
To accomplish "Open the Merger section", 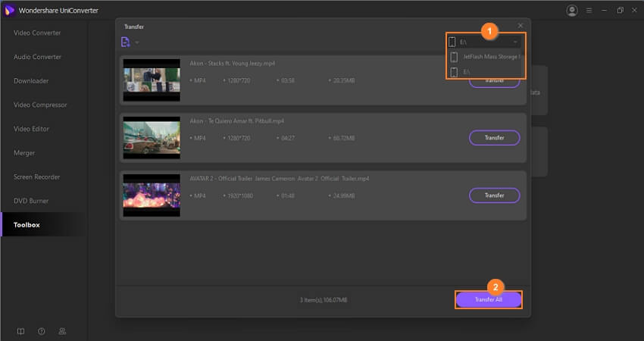I will [x=24, y=153].
